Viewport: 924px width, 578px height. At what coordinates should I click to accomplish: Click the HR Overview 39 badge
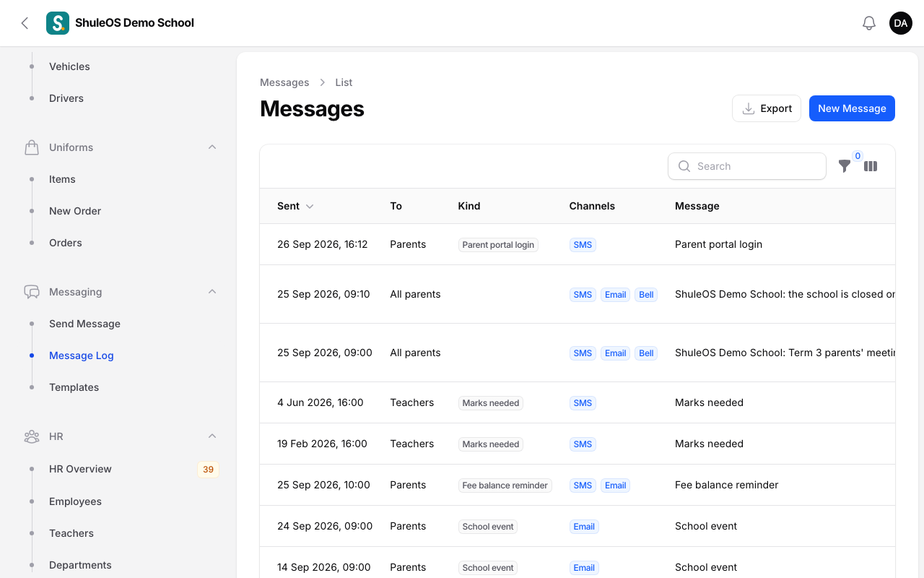tap(208, 470)
